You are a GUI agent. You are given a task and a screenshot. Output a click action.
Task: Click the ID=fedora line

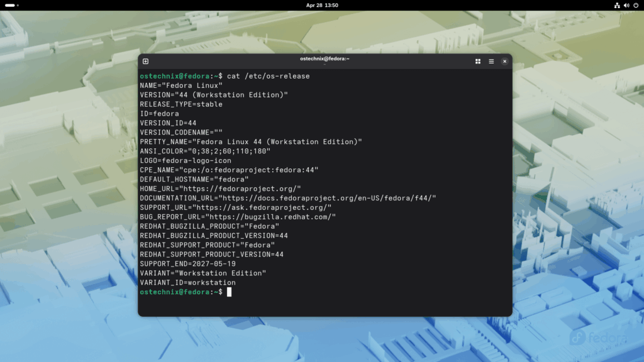point(159,114)
